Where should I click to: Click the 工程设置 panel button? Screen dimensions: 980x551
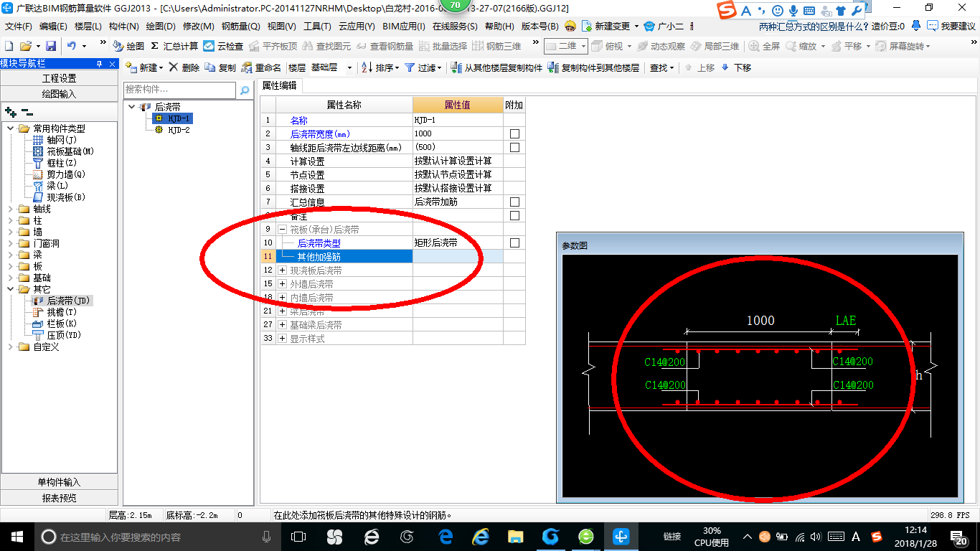59,78
